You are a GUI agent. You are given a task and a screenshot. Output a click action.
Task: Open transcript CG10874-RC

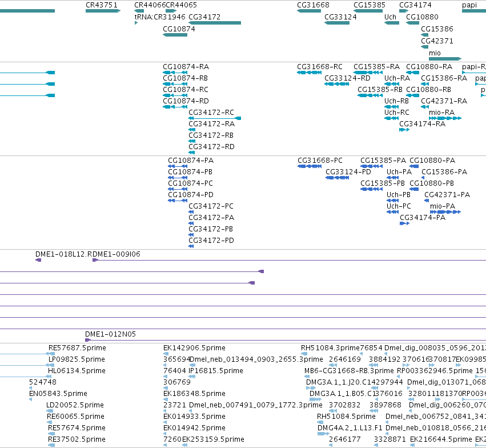pos(175,95)
